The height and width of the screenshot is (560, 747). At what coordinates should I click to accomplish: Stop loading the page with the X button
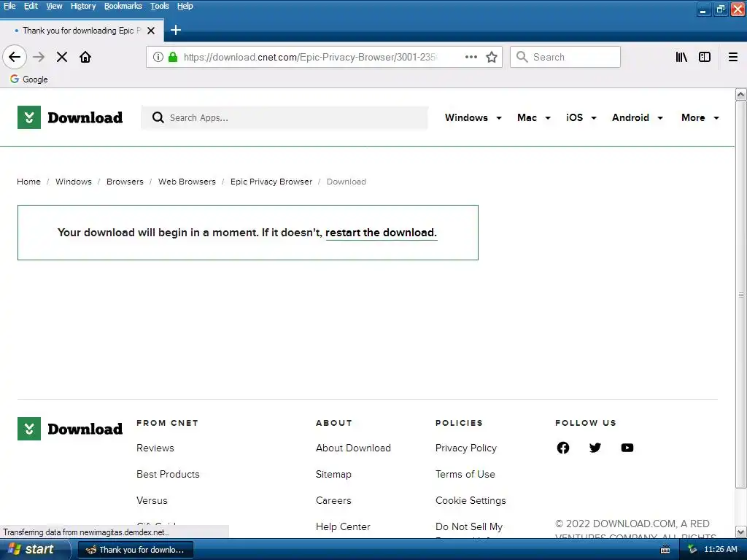point(61,57)
